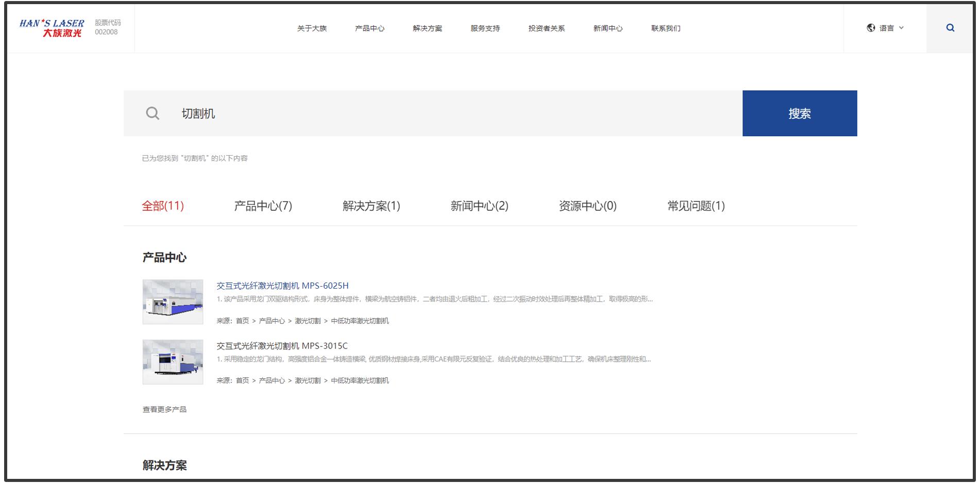The image size is (980, 483).
Task: Toggle to the 投资者关系 section
Action: coord(546,28)
